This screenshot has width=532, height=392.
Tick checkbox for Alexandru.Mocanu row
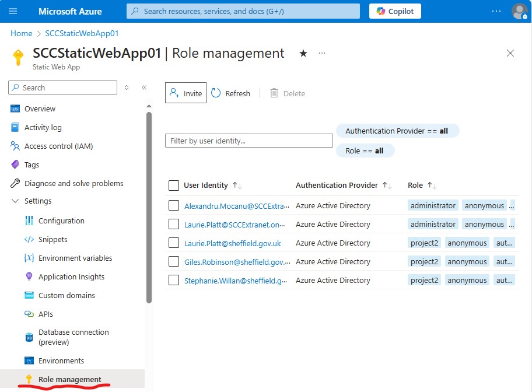click(x=174, y=205)
